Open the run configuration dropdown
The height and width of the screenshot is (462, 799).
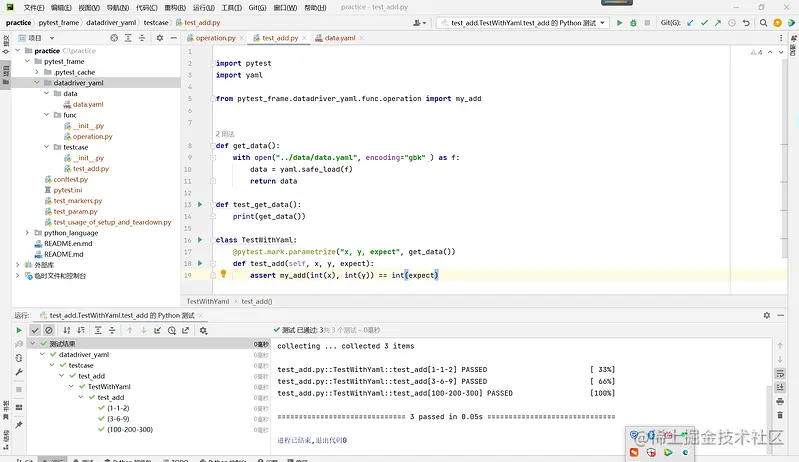click(x=523, y=23)
